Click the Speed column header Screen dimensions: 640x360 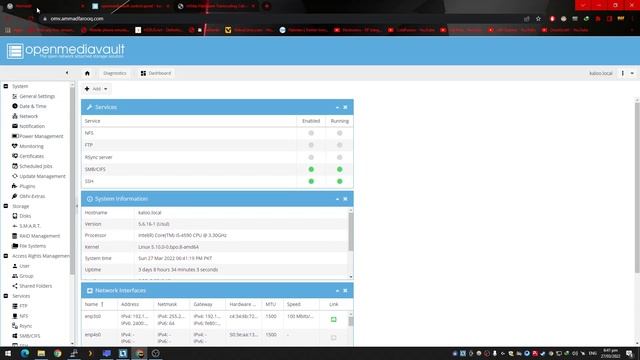coord(301,304)
